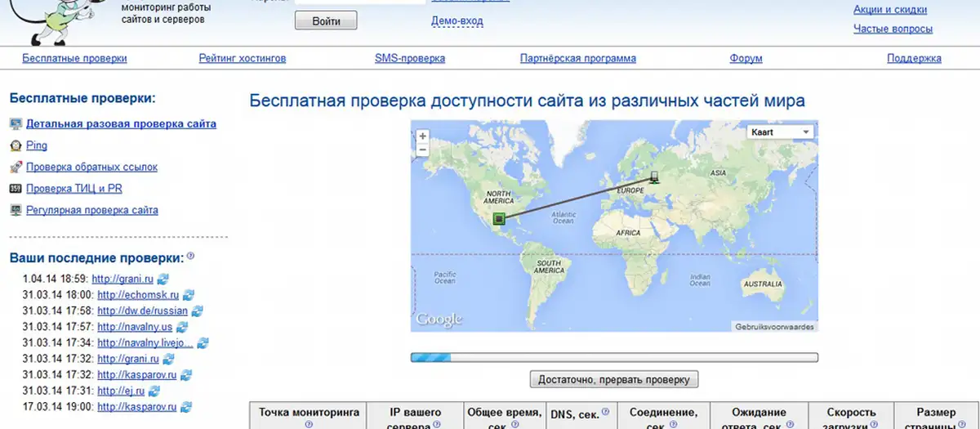
Task: Click the help icon next to 'DNS, сек.'
Action: 605,413
